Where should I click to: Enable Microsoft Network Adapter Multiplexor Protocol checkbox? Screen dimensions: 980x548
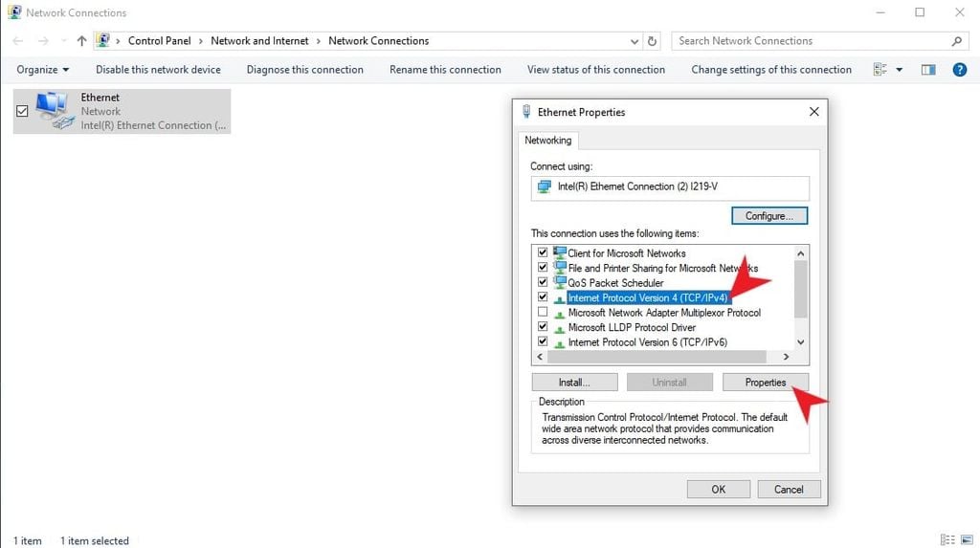(x=543, y=312)
